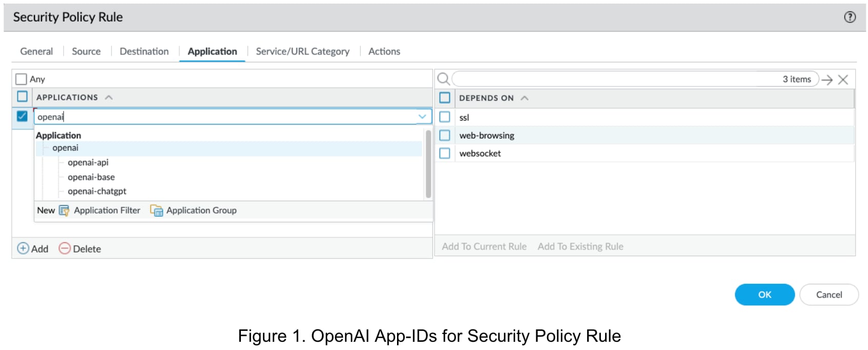Check the ssl dependency checkbox
The width and height of the screenshot is (868, 350).
[x=445, y=117]
